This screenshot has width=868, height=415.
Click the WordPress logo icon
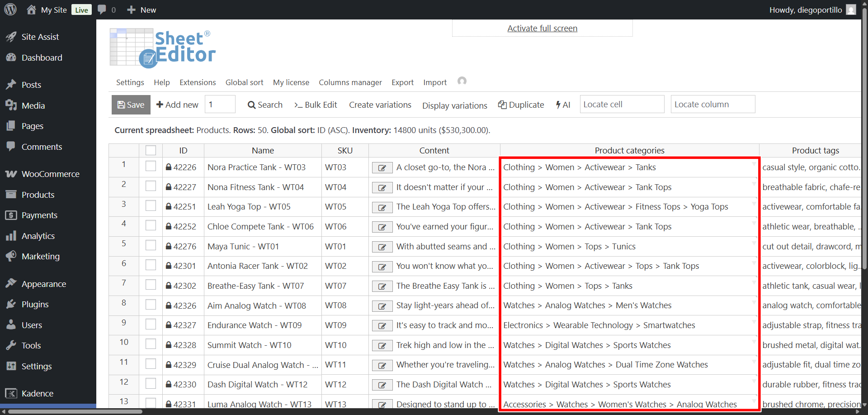[x=10, y=10]
